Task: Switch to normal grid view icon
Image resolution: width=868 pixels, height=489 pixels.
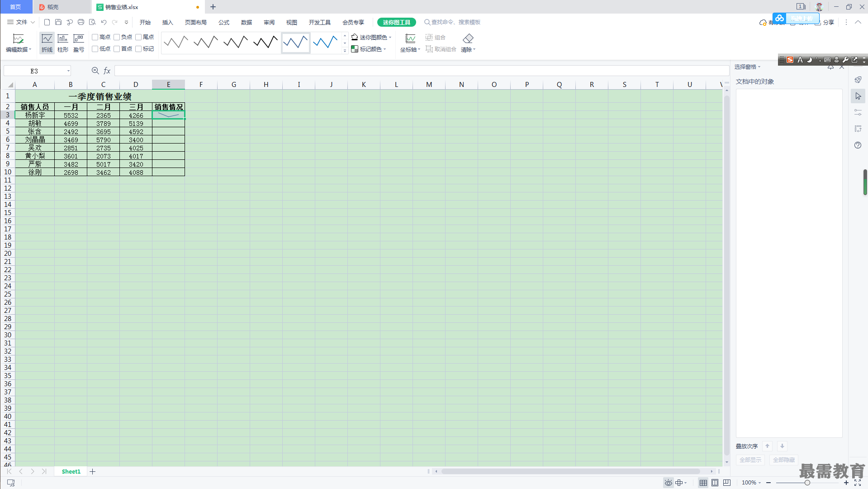Action: (x=703, y=483)
